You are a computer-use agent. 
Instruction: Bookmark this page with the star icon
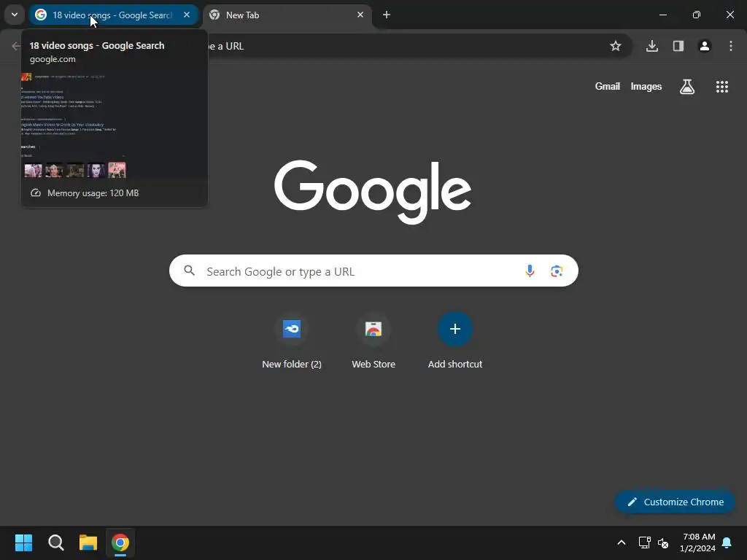[616, 46]
